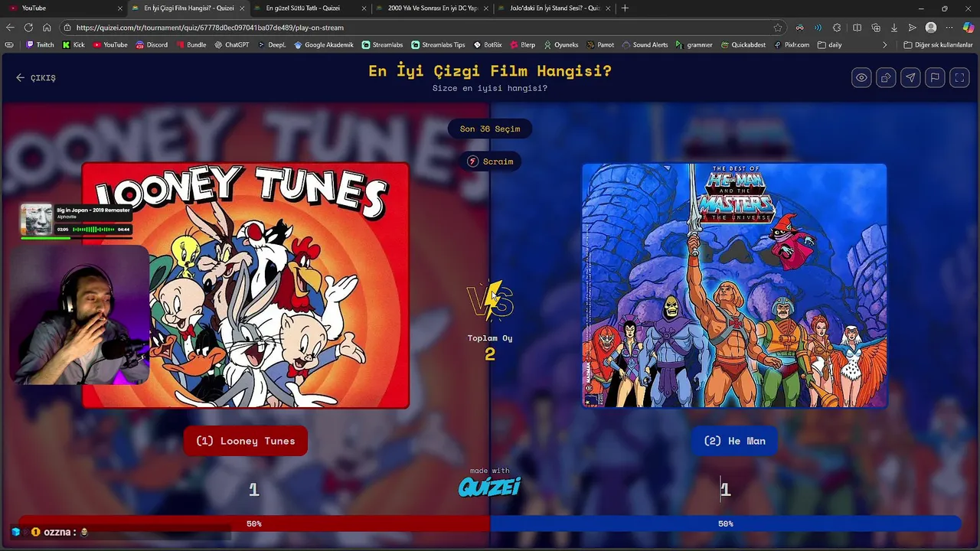Select the He-Man poster image
Image resolution: width=980 pixels, height=551 pixels.
734,285
